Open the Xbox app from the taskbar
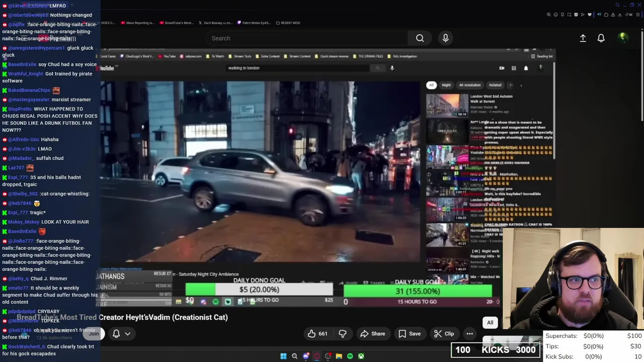 (361, 356)
